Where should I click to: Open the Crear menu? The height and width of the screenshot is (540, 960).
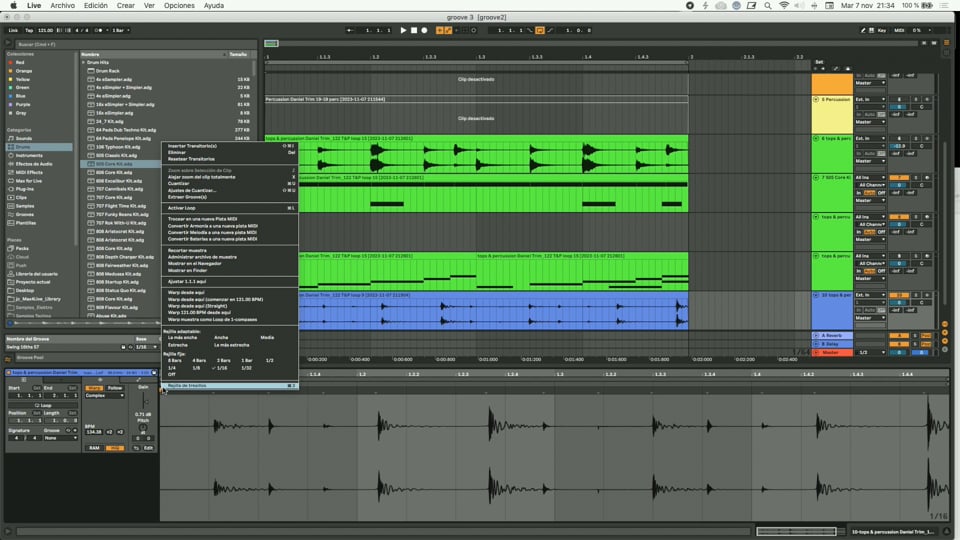click(126, 6)
